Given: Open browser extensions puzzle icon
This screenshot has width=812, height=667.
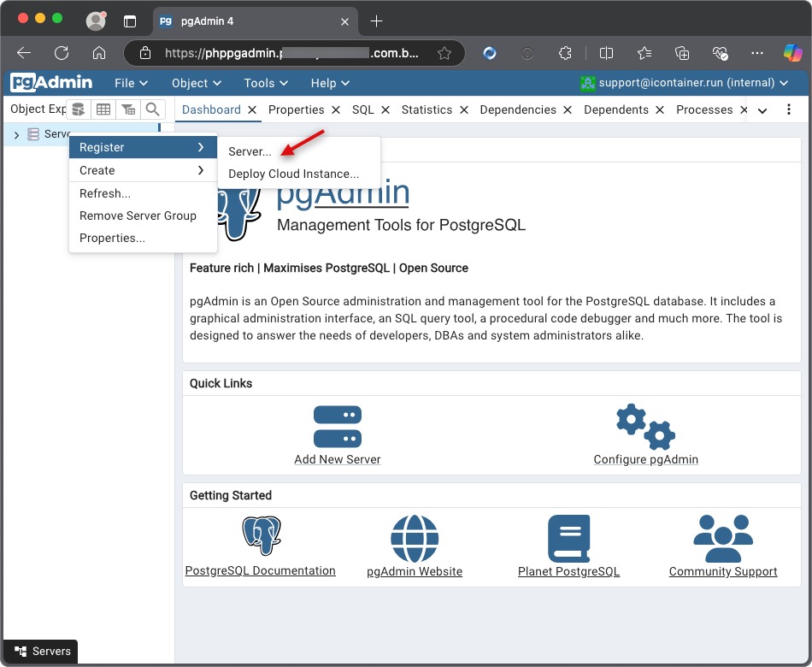Looking at the screenshot, I should (566, 53).
